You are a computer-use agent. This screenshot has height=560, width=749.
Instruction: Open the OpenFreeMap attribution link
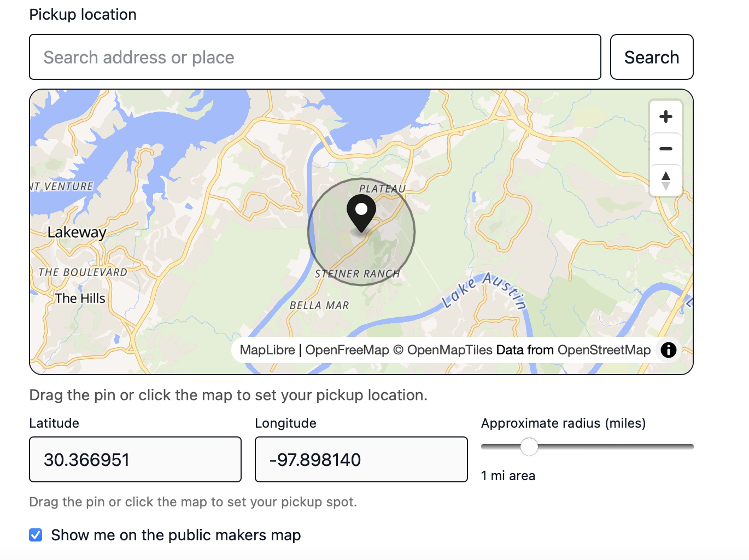(x=347, y=350)
